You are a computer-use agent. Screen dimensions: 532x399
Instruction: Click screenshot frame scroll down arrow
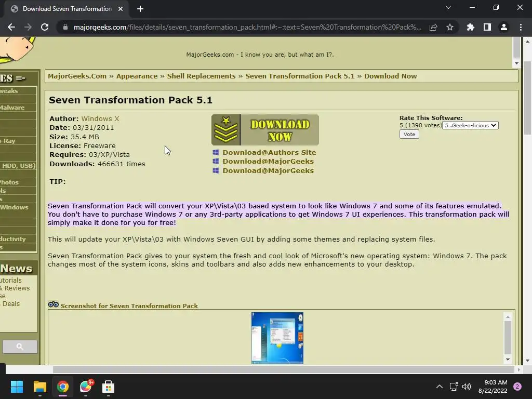508,360
